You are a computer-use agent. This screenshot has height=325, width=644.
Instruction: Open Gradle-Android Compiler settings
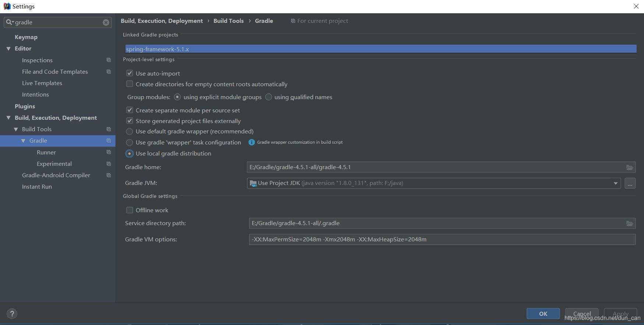click(56, 175)
